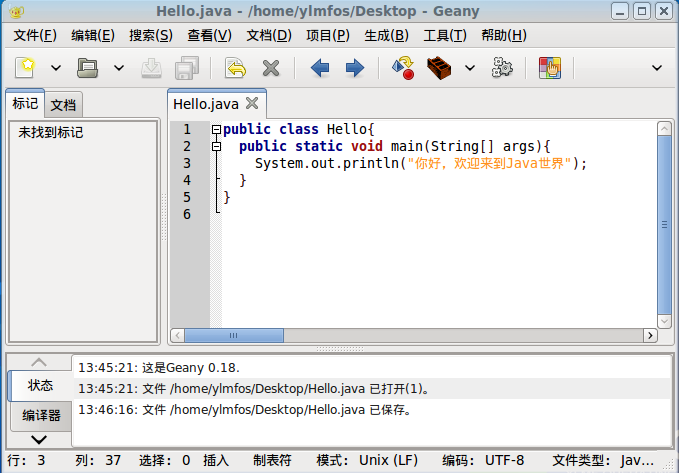Minimize the Geany window
This screenshot has height=473, width=679.
click(620, 11)
